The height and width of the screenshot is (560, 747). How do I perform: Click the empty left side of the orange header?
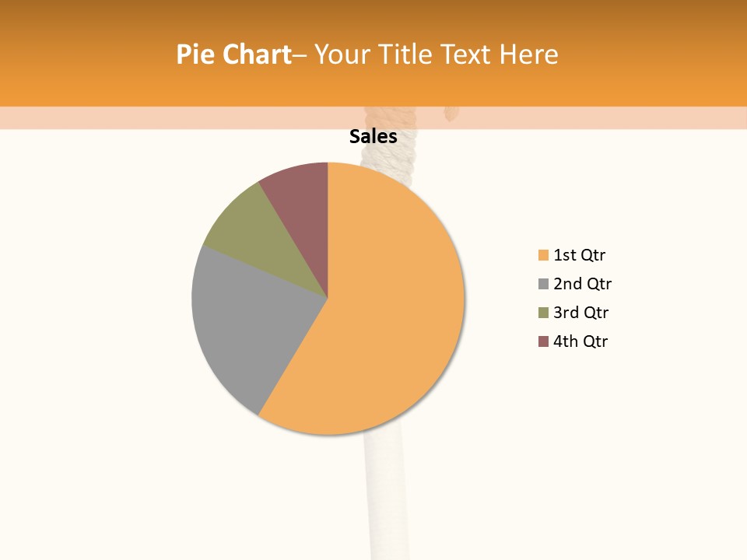[x=78, y=54]
